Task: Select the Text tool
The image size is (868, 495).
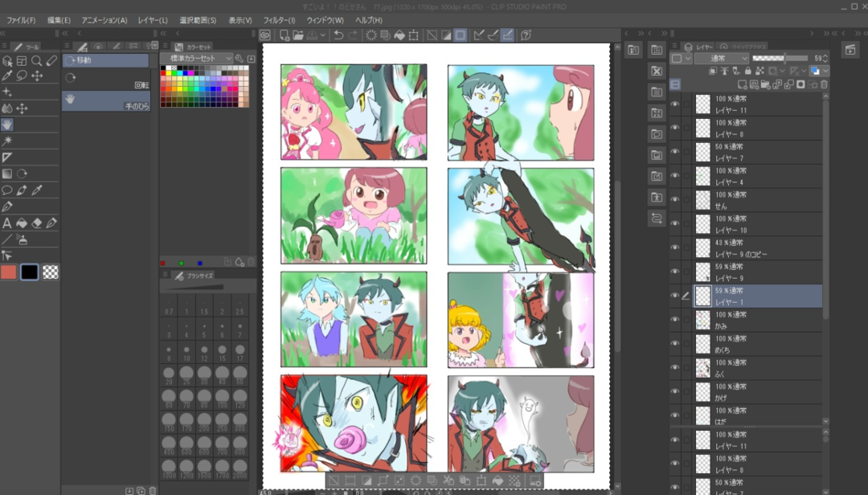Action: point(7,223)
